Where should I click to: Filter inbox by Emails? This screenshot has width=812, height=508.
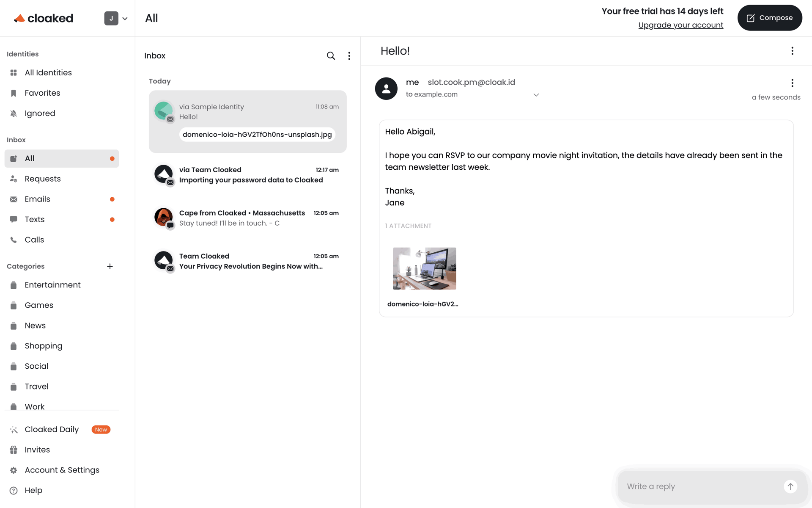pyautogui.click(x=62, y=199)
